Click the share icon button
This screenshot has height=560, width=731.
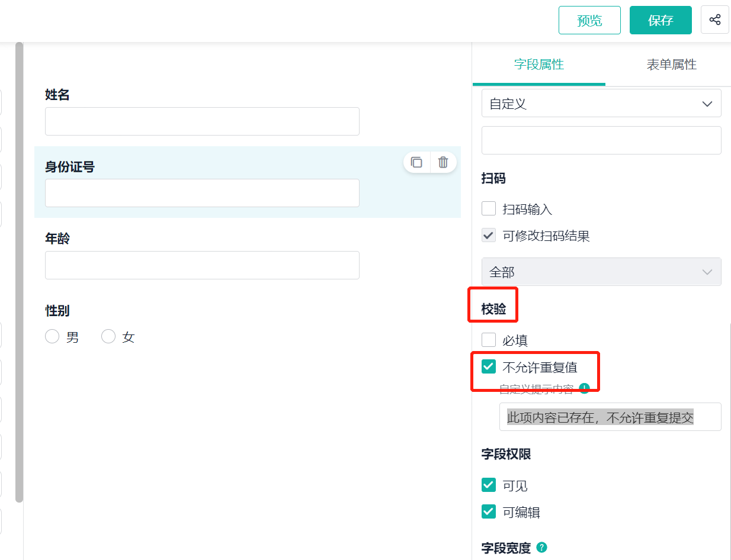[x=715, y=20]
